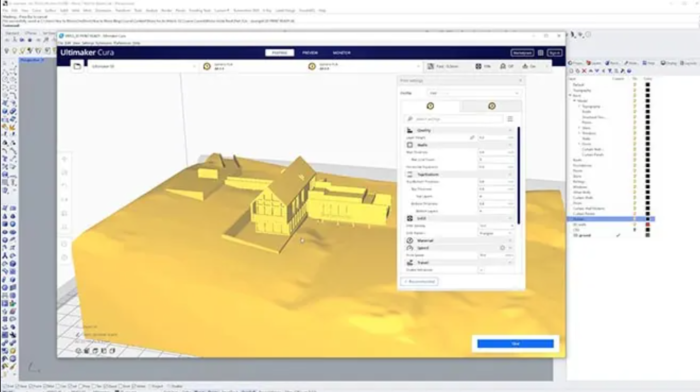Screen dimensions: 700x392
Task: Click Move Layer Down arrow icon
Action: (597, 71)
